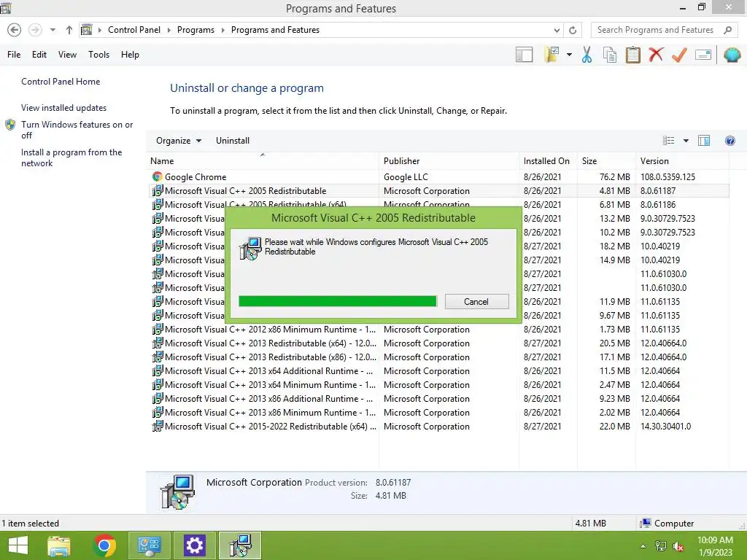
Task: Click the muted volume tray icon
Action: coord(678,546)
